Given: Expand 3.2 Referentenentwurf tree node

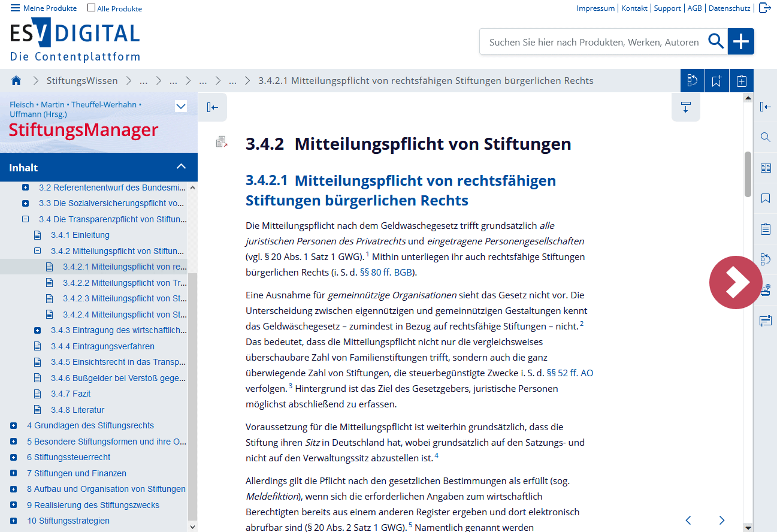Looking at the screenshot, I should click(x=25, y=188).
